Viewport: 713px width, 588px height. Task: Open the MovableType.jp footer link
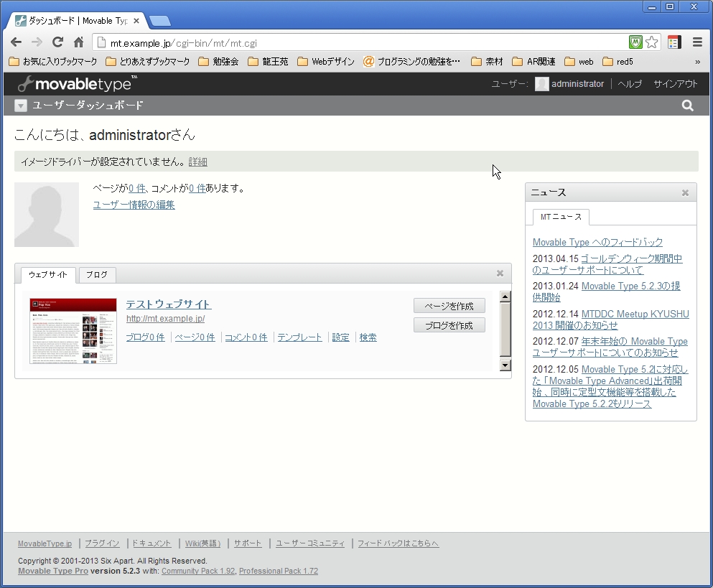(45, 543)
